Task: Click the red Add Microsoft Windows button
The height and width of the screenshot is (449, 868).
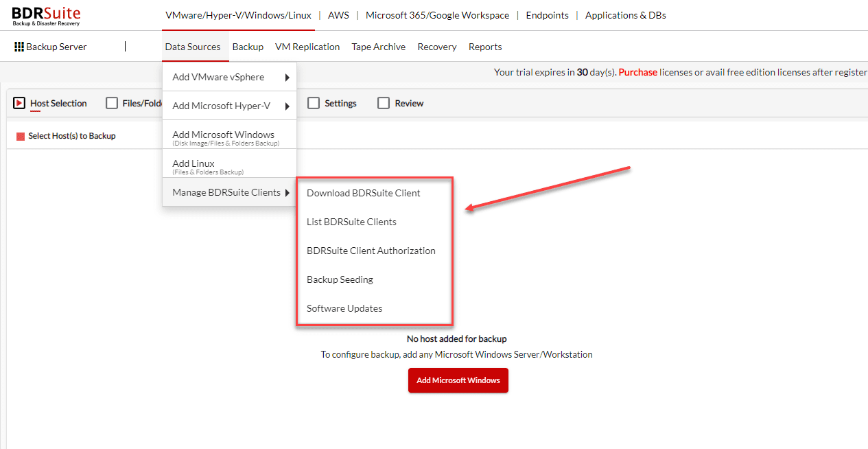Action: tap(458, 380)
